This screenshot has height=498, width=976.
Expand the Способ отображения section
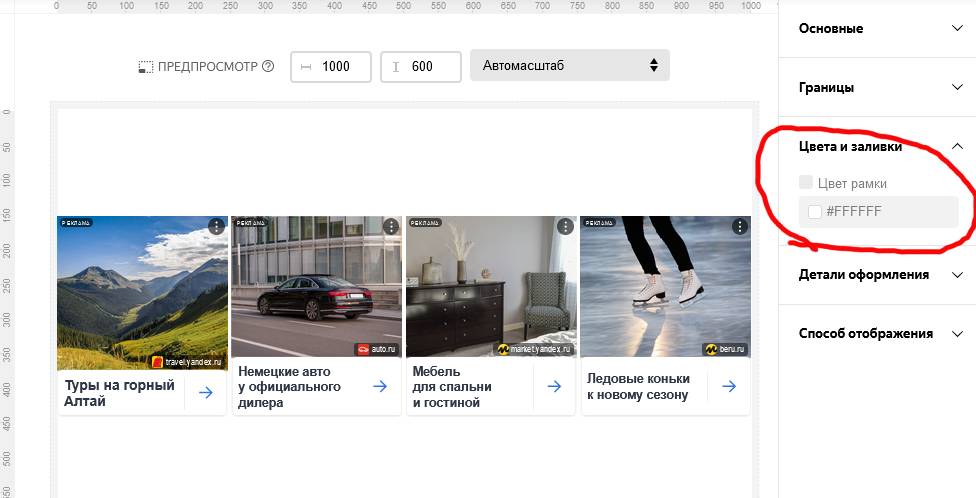[877, 334]
